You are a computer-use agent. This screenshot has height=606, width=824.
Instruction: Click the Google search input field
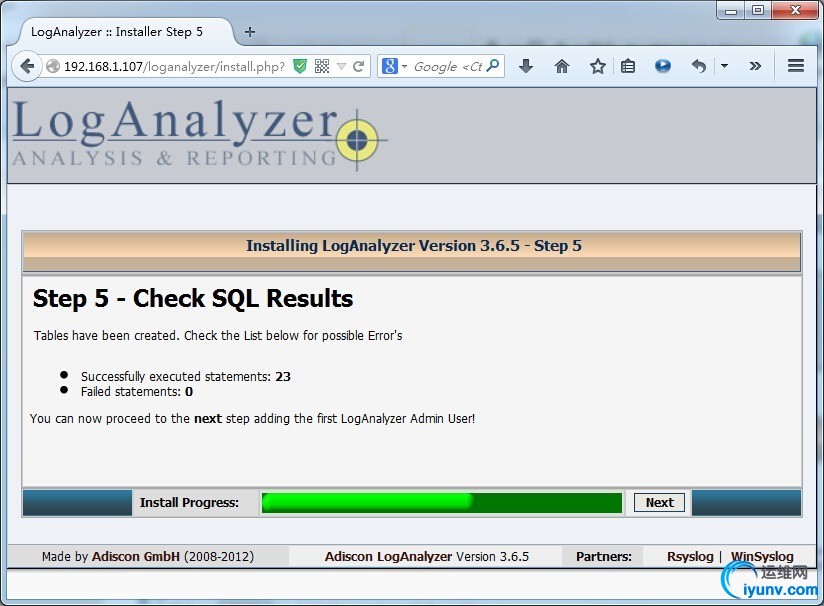(x=447, y=67)
